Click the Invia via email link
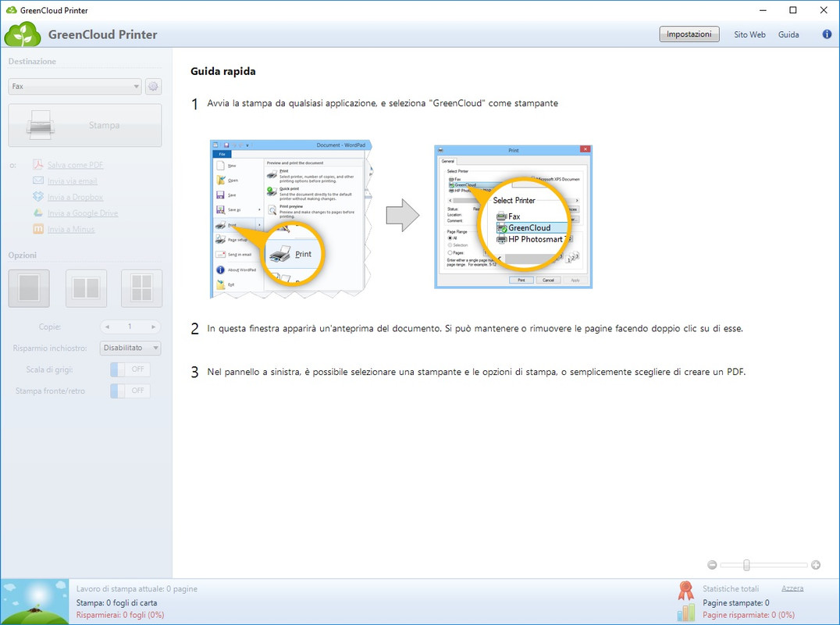The image size is (840, 625). (73, 181)
